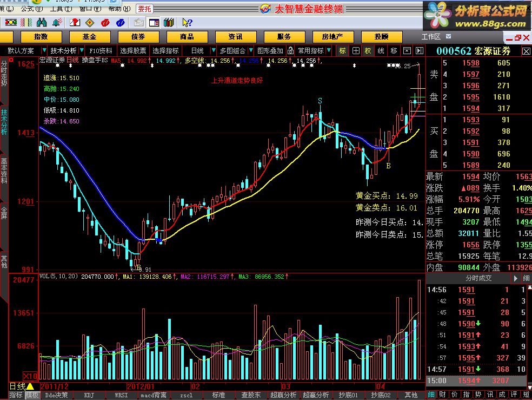532x400 pixels.
Task: Select the KDJ indicator tab
Action: (89, 395)
